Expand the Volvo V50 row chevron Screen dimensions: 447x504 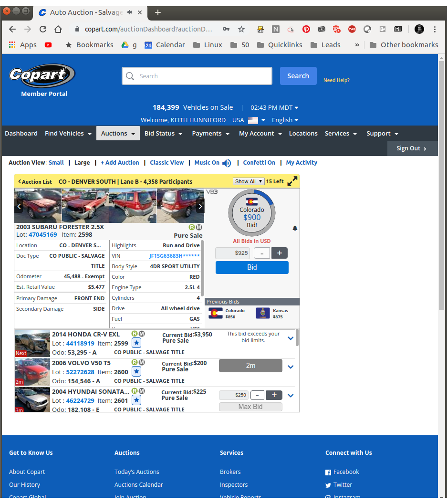pyautogui.click(x=291, y=367)
